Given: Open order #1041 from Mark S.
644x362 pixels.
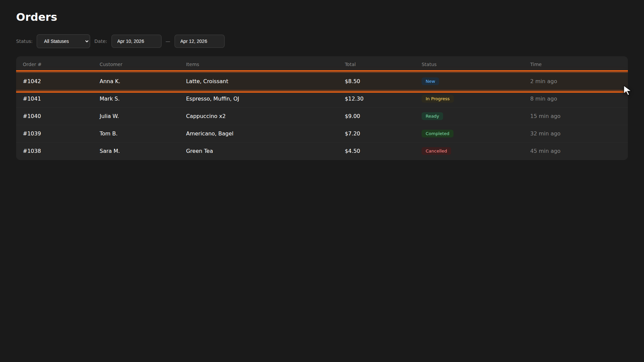Looking at the screenshot, I should [32, 99].
